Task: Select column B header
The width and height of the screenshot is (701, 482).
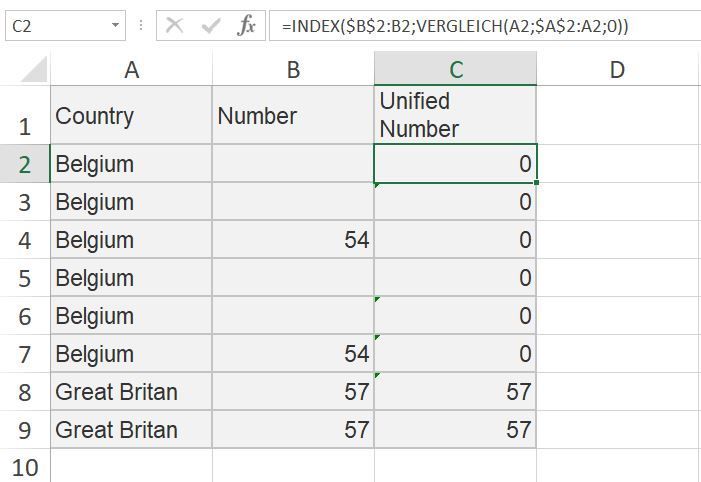Action: coord(293,69)
